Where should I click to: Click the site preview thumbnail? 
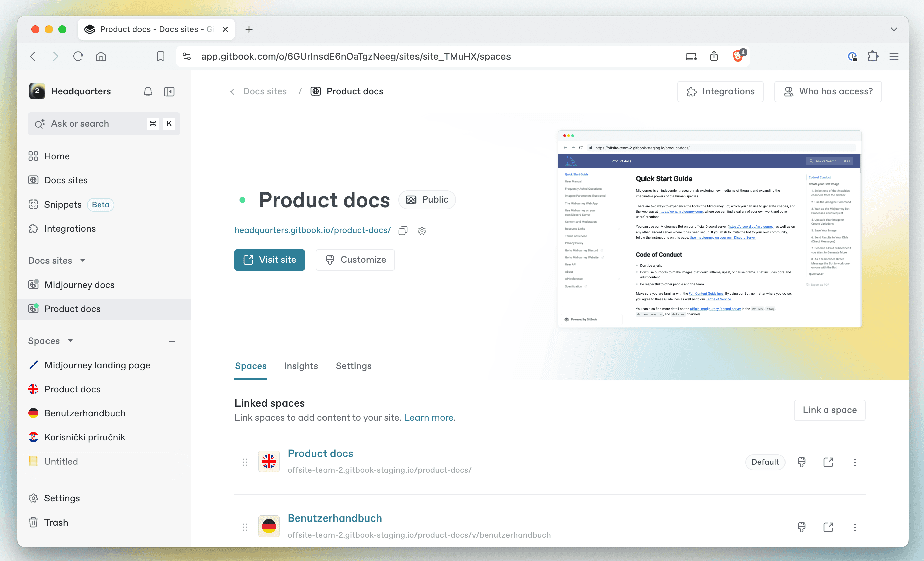click(710, 229)
